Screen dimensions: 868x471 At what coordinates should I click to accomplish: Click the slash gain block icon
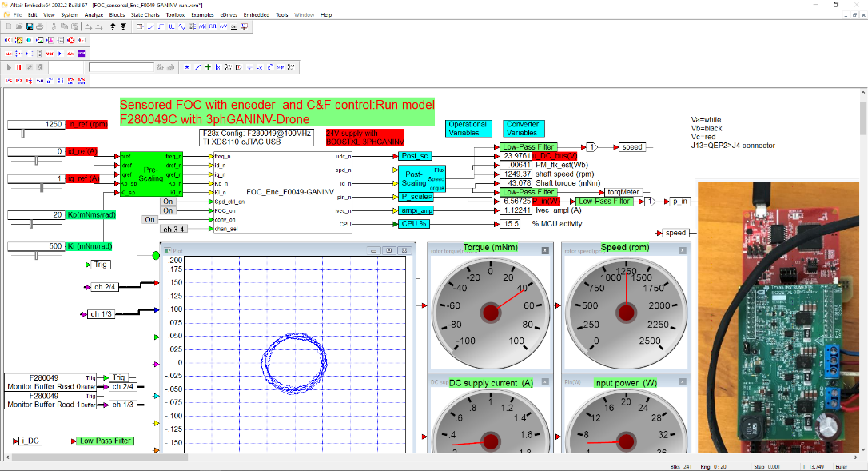coord(197,67)
